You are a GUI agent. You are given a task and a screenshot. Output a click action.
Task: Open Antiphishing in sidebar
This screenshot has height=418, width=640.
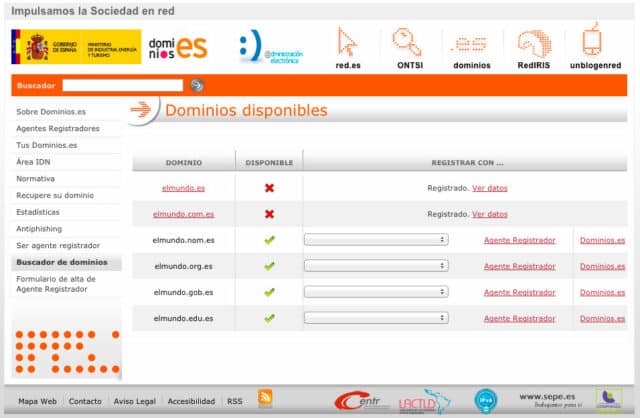point(39,229)
